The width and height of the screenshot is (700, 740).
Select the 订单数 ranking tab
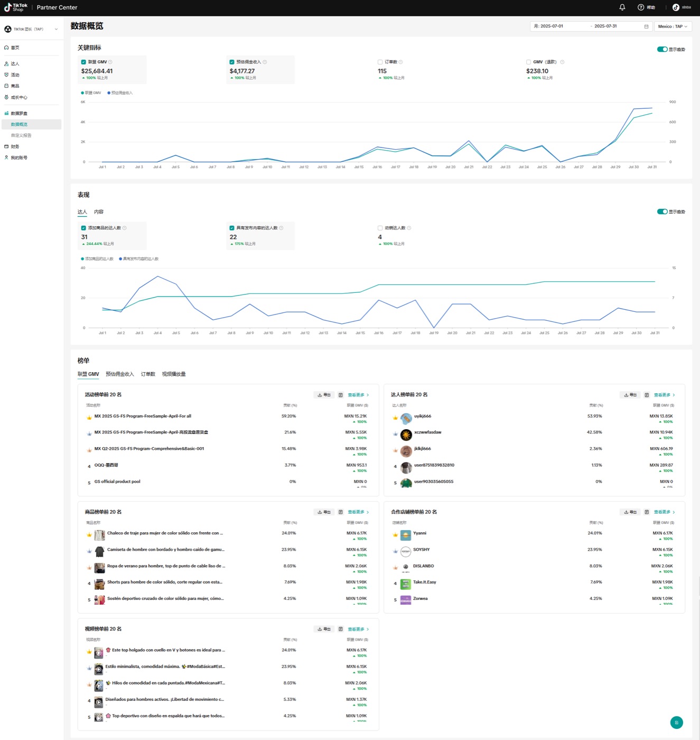148,374
